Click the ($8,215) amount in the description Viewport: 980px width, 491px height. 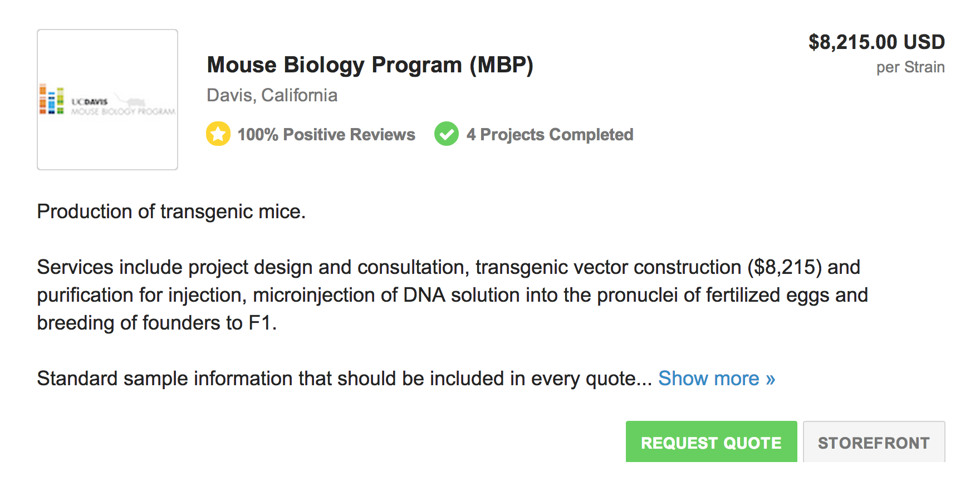tap(784, 267)
